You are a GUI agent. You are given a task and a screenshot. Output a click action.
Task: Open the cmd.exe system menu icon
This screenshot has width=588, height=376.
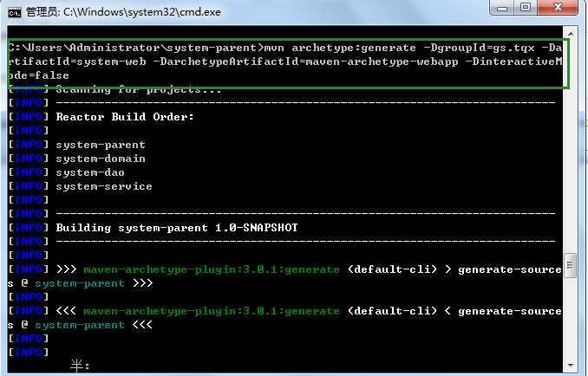(15, 13)
